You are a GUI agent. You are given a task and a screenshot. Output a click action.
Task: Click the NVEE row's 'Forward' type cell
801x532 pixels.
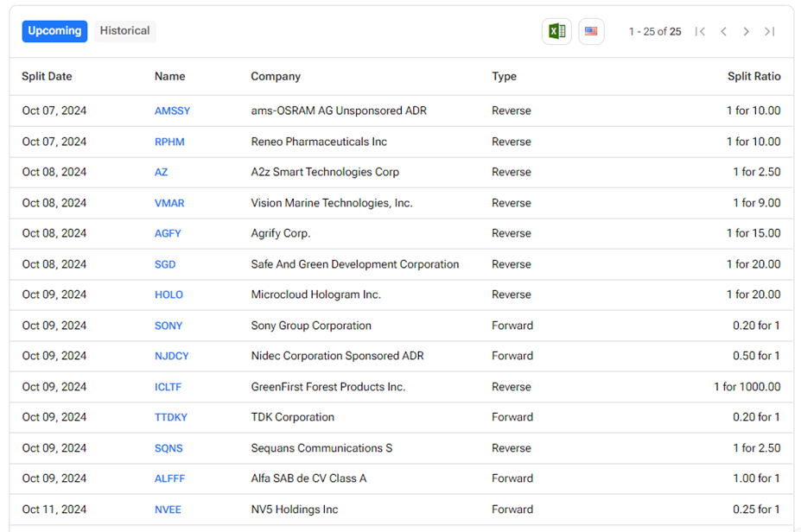coord(512,509)
